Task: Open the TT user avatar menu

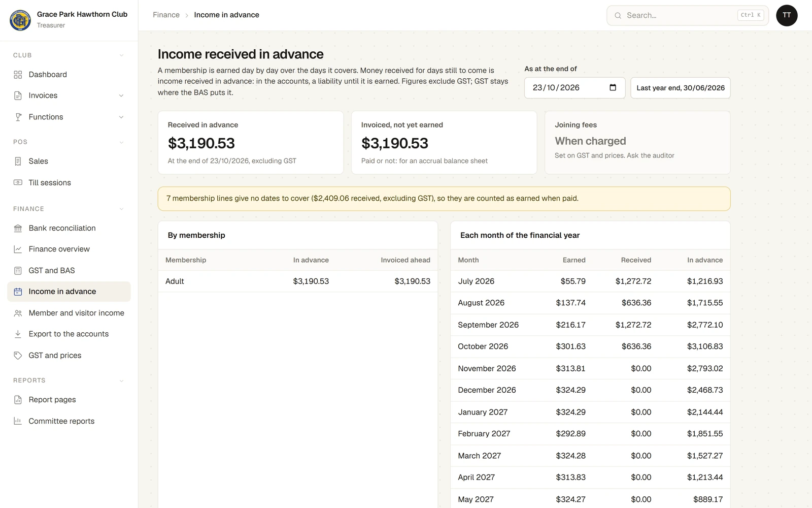Action: pos(787,15)
